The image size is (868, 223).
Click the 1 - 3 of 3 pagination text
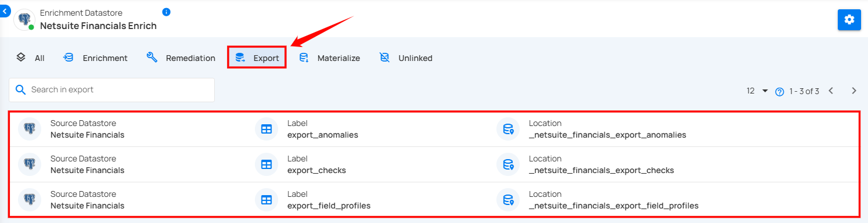[x=804, y=91]
